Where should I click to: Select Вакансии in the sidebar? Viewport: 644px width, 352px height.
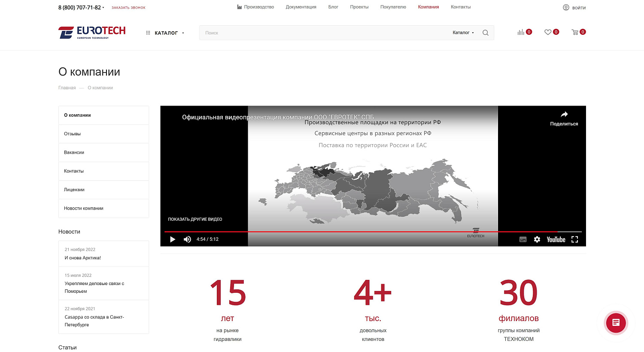click(x=74, y=152)
